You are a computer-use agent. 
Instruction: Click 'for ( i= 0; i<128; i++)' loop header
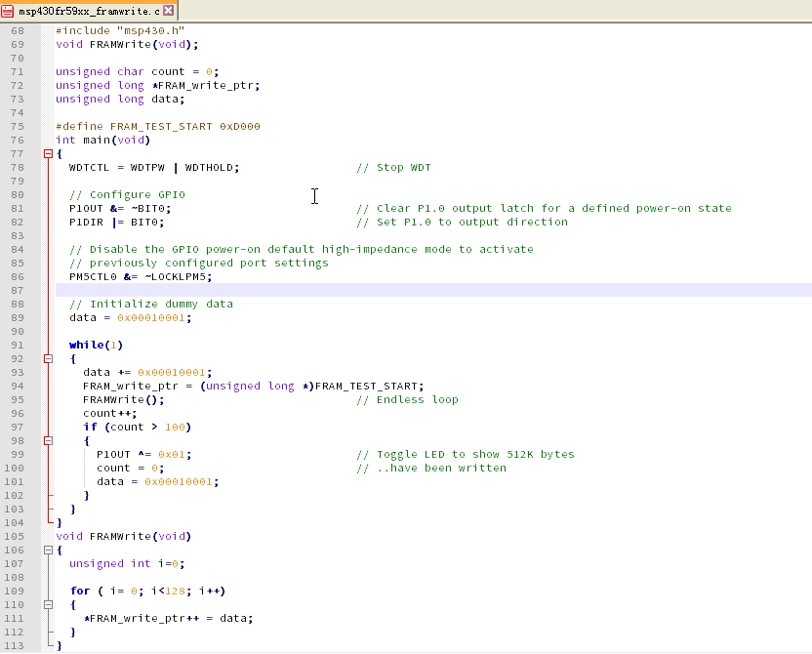coord(147,592)
